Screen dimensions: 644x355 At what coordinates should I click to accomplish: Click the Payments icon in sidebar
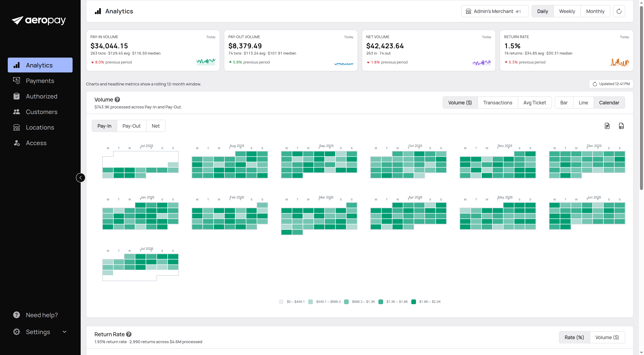[17, 81]
